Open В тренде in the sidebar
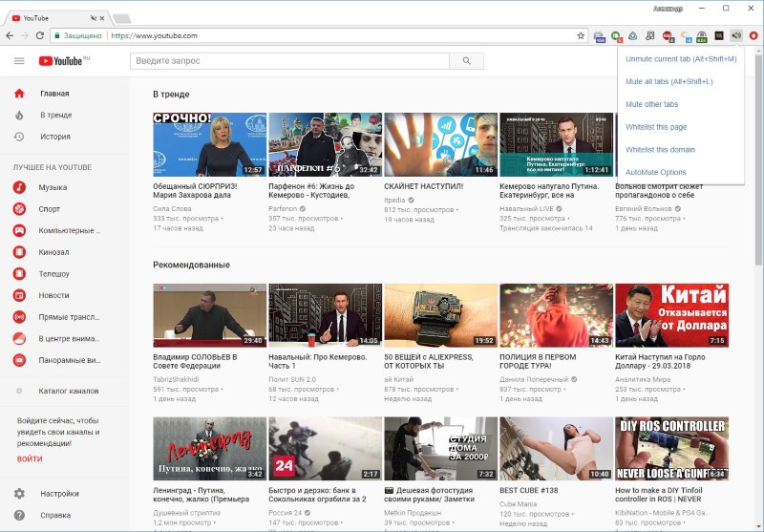The width and height of the screenshot is (764, 532). [55, 115]
